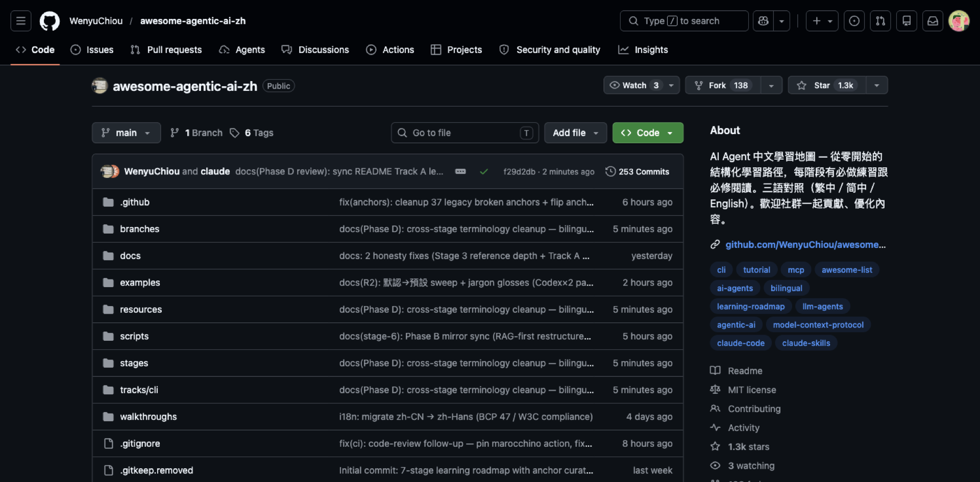The height and width of the screenshot is (482, 980).
Task: Open the Agents tab
Action: pos(242,49)
